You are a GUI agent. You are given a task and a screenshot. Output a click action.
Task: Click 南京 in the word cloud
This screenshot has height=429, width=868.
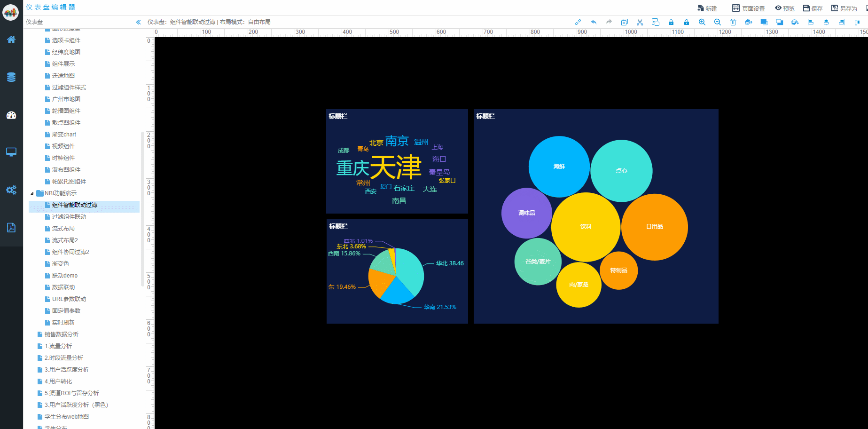[x=397, y=141]
